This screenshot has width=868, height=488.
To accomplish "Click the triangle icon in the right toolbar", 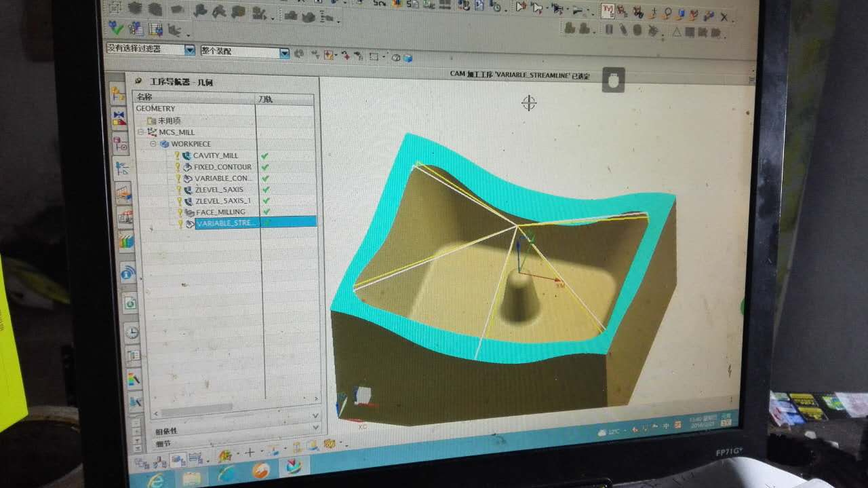I will tap(676, 31).
